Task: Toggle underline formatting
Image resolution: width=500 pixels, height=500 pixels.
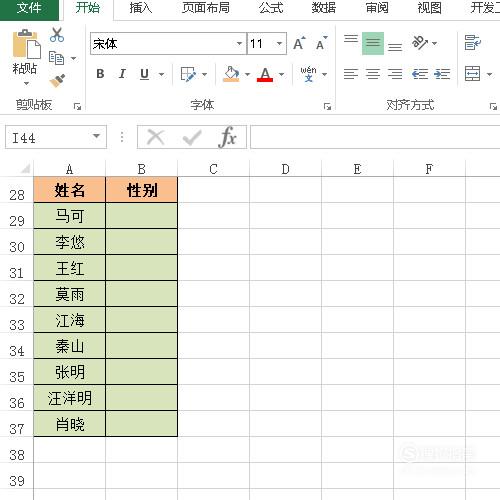Action: point(144,74)
